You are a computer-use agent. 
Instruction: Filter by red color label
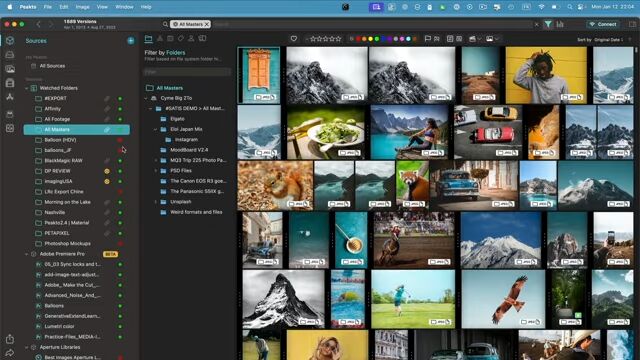tap(358, 39)
